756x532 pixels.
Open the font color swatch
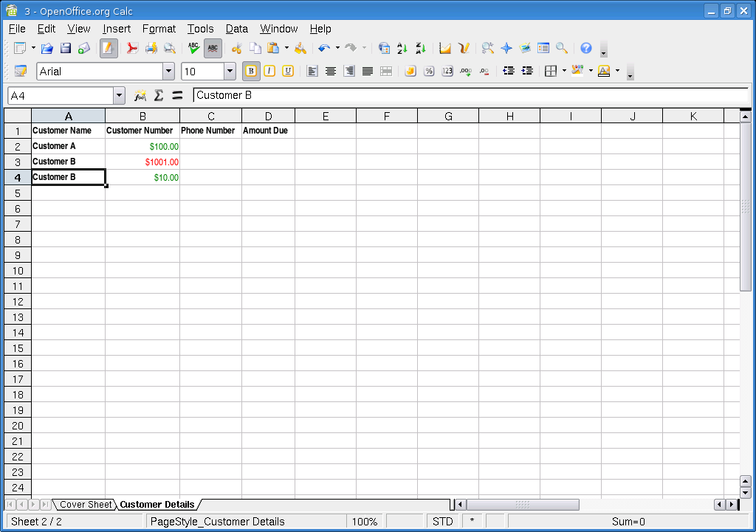point(604,72)
